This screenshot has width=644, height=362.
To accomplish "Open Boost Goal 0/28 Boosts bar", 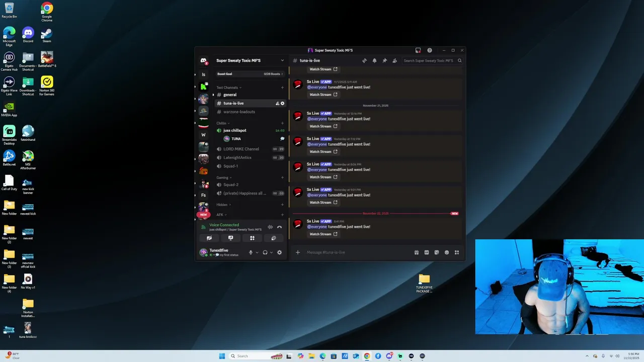I will 250,74.
